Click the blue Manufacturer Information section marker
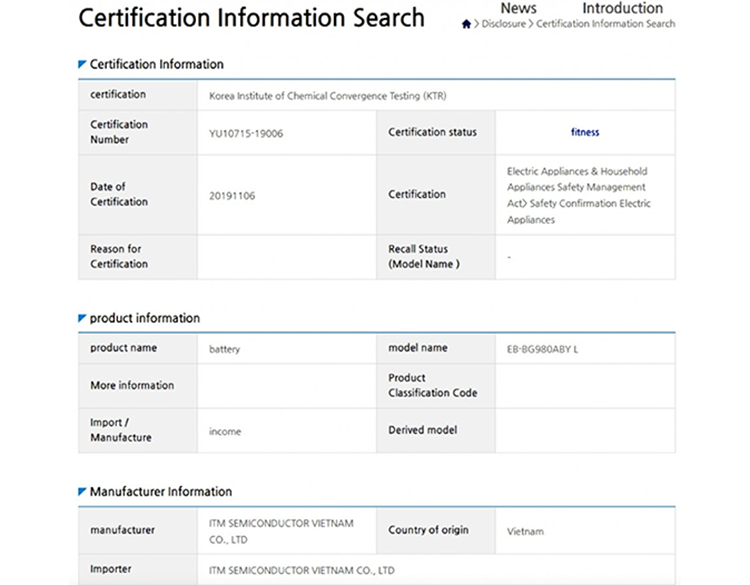The width and height of the screenshot is (750, 585). click(x=82, y=492)
